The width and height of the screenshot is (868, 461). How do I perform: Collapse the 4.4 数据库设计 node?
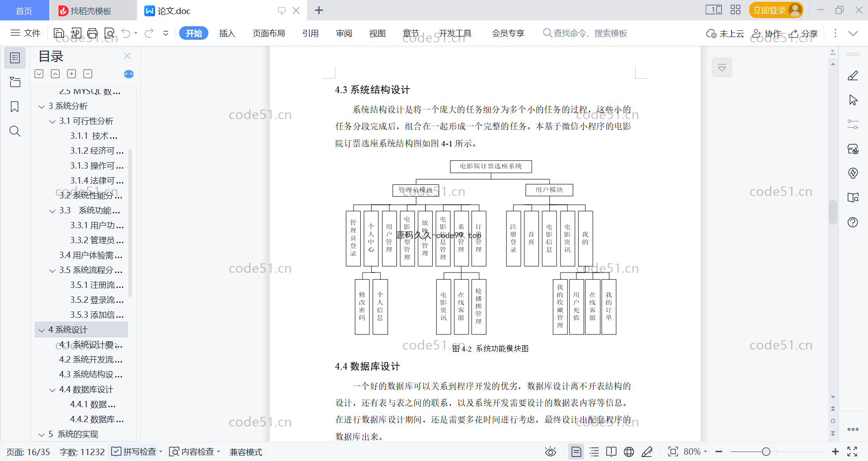click(52, 390)
